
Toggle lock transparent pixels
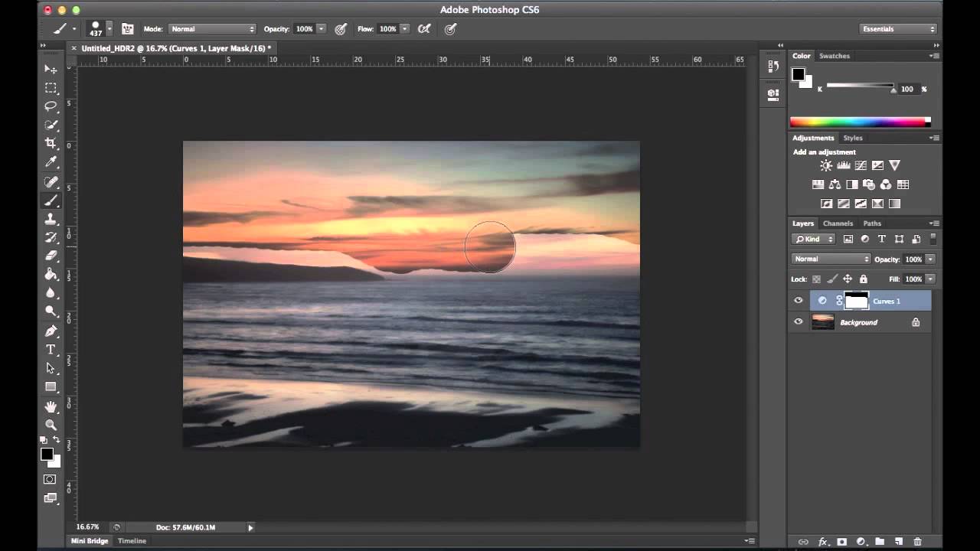click(816, 279)
